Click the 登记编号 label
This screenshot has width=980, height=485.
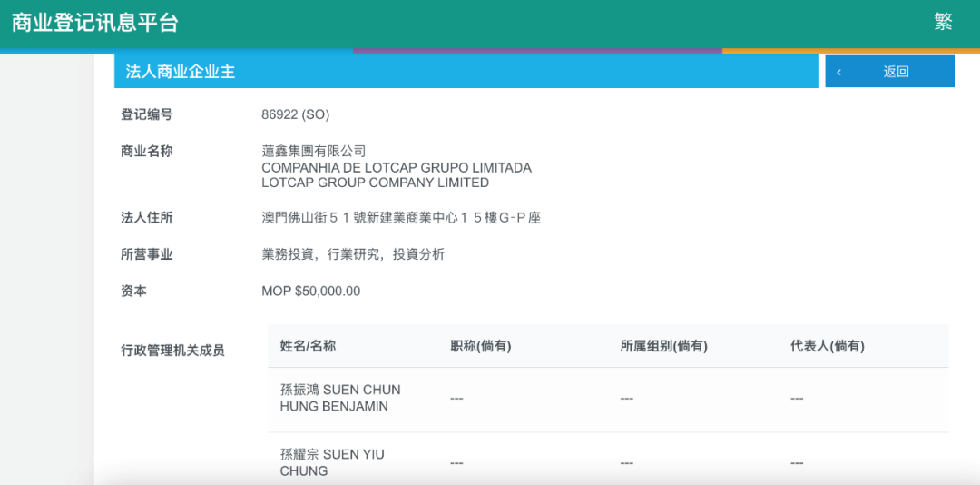pyautogui.click(x=146, y=114)
